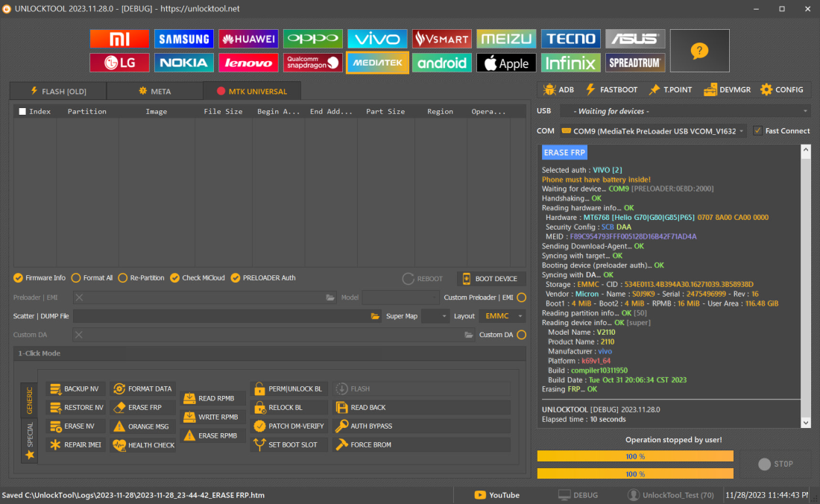Select the OPPO brand icon
Viewport: 820px width, 504px height.
(313, 39)
